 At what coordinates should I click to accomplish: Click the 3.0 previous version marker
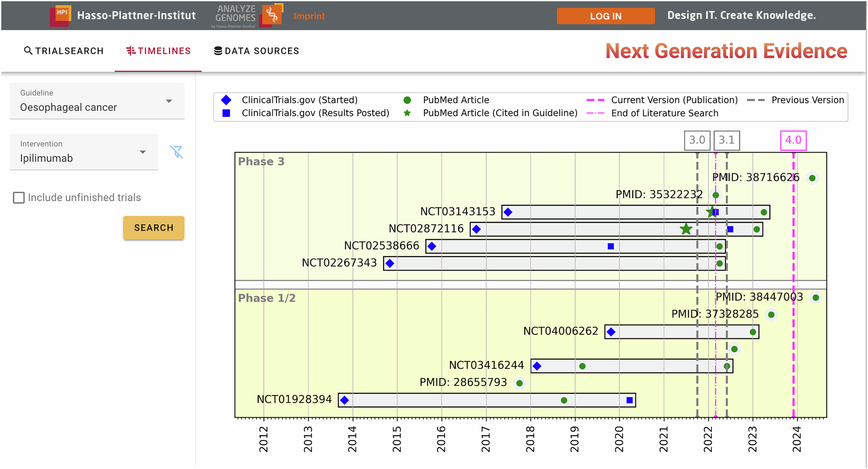pyautogui.click(x=697, y=140)
